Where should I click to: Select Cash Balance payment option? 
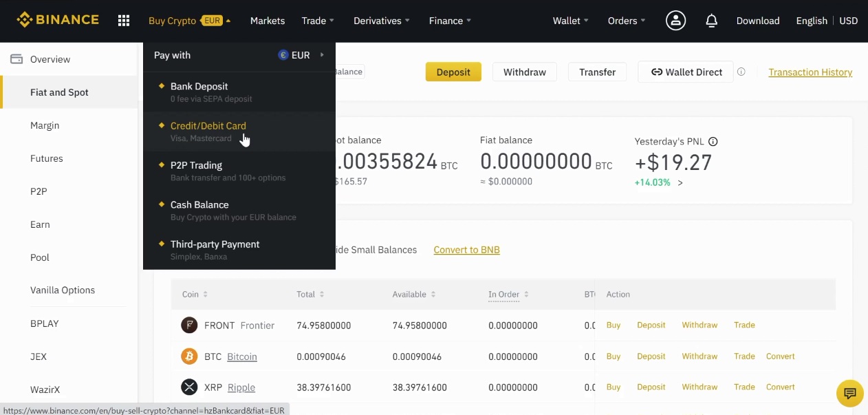(239, 210)
